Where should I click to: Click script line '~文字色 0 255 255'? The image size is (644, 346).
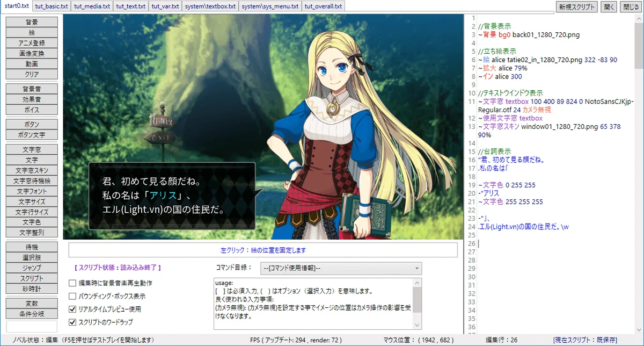pyautogui.click(x=508, y=185)
